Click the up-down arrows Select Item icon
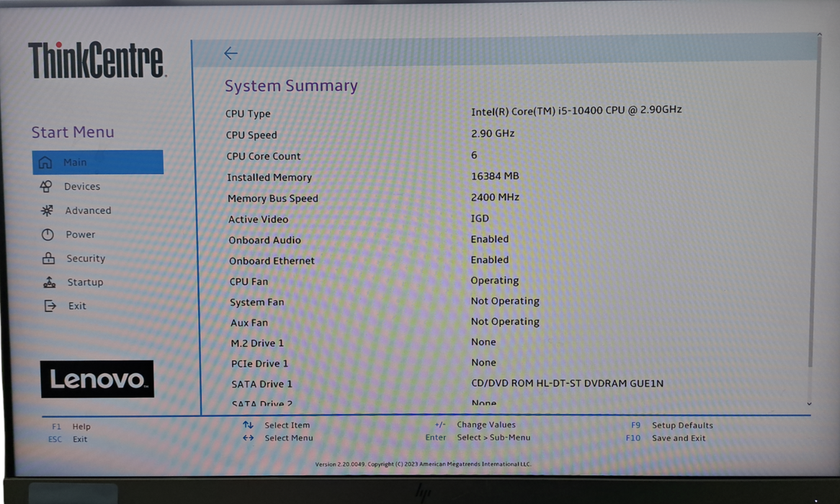Screen dimensions: 840x504 coord(248,425)
